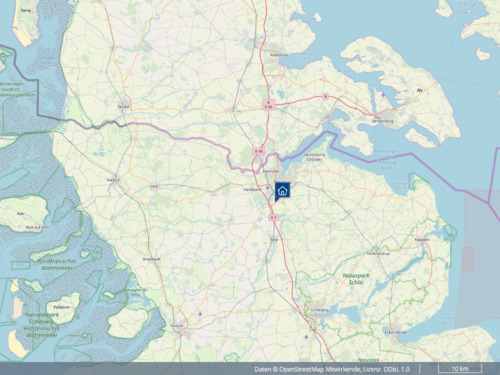Click the Kappeln town label

[x=422, y=240]
